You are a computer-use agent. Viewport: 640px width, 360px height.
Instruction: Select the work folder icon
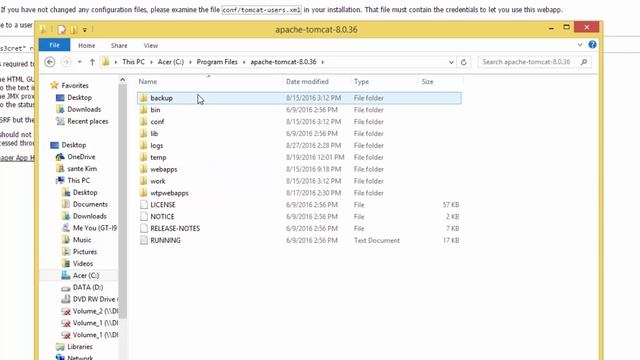[x=143, y=181]
